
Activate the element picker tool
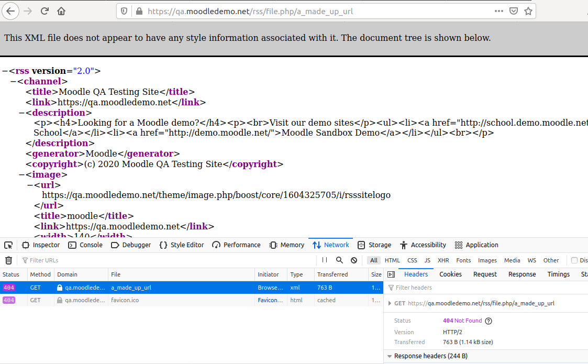(8, 245)
